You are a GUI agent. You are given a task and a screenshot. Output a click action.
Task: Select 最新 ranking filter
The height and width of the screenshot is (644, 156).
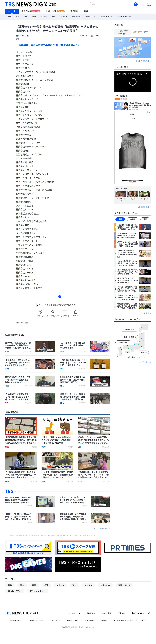point(120,219)
